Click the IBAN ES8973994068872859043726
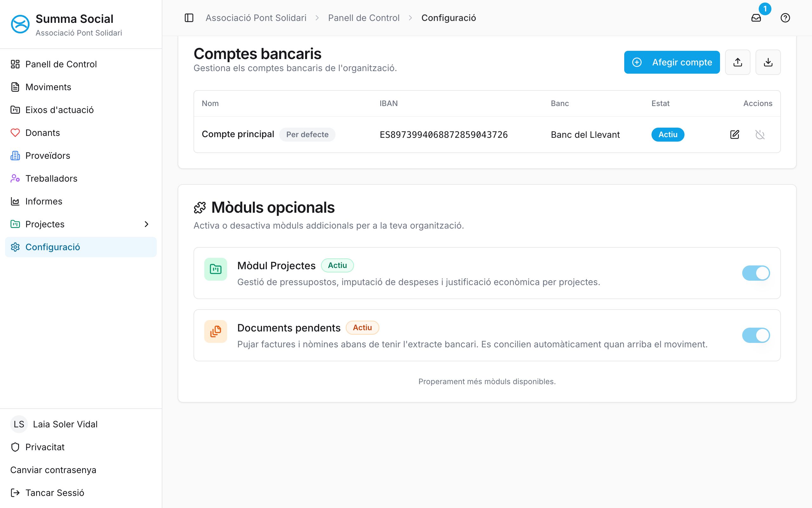The width and height of the screenshot is (812, 508). pos(443,135)
